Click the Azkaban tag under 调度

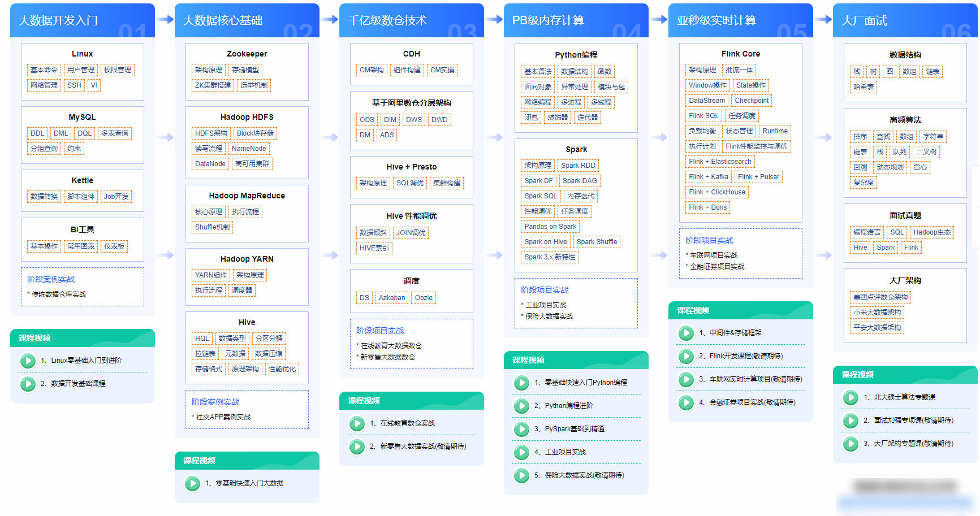click(x=392, y=298)
